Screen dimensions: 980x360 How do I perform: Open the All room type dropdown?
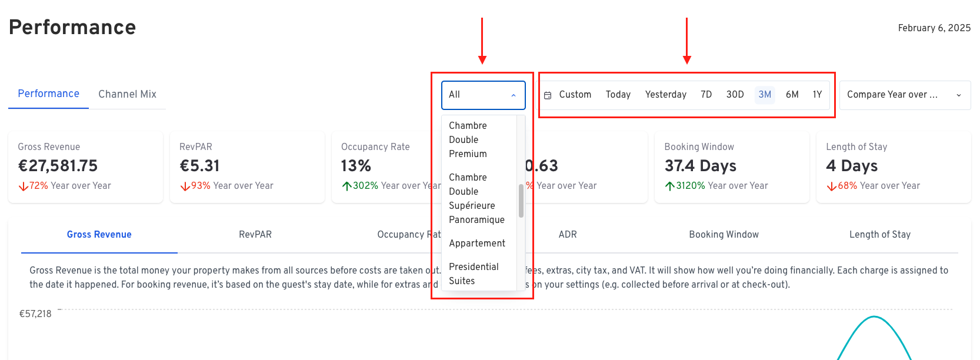click(x=484, y=95)
